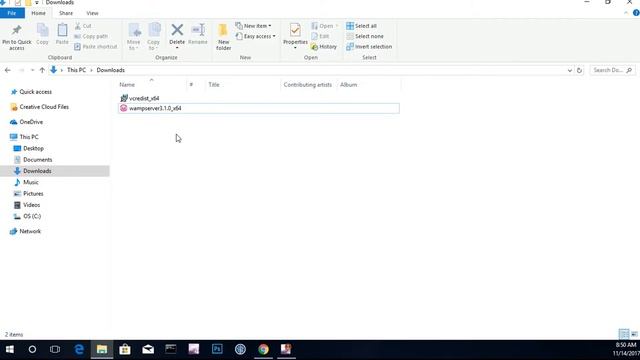
Task: Click the Delete X icon
Action: [x=177, y=29]
